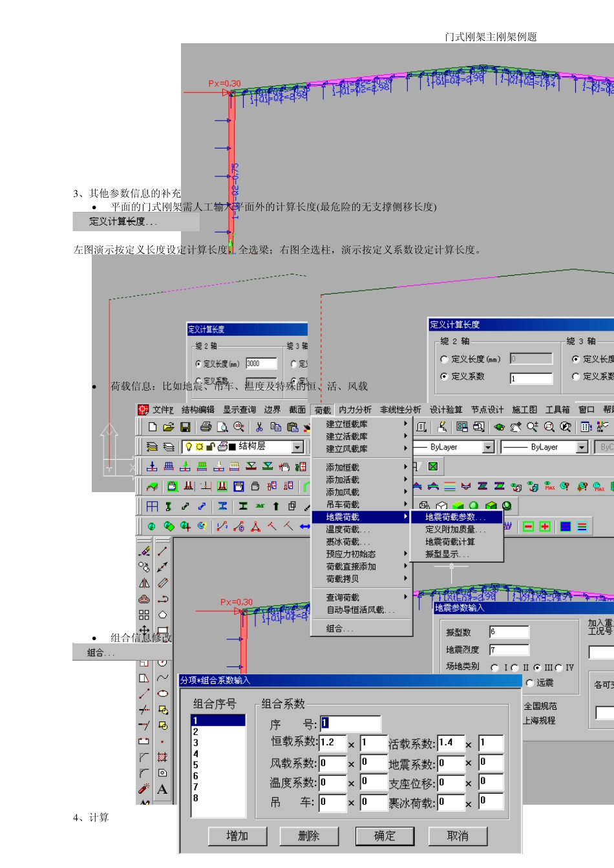Select the text tool 'A' icon
Screen dimensions: 614x868
[162, 789]
